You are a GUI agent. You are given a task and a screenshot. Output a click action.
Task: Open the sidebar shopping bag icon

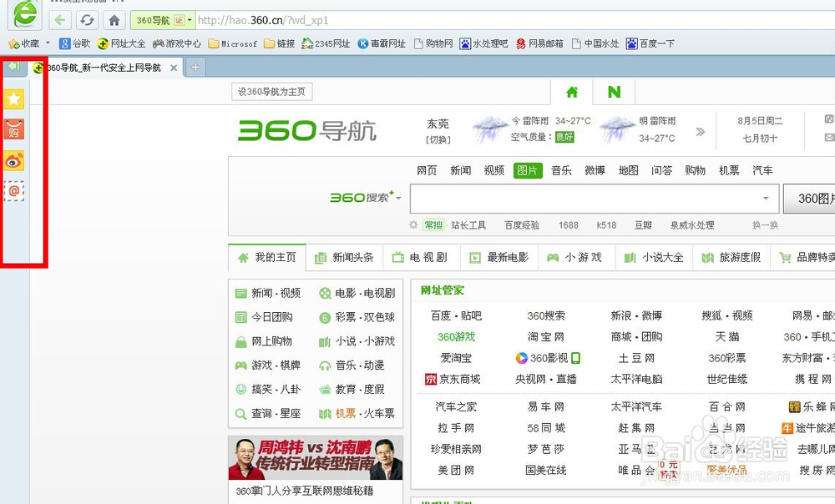pyautogui.click(x=14, y=129)
